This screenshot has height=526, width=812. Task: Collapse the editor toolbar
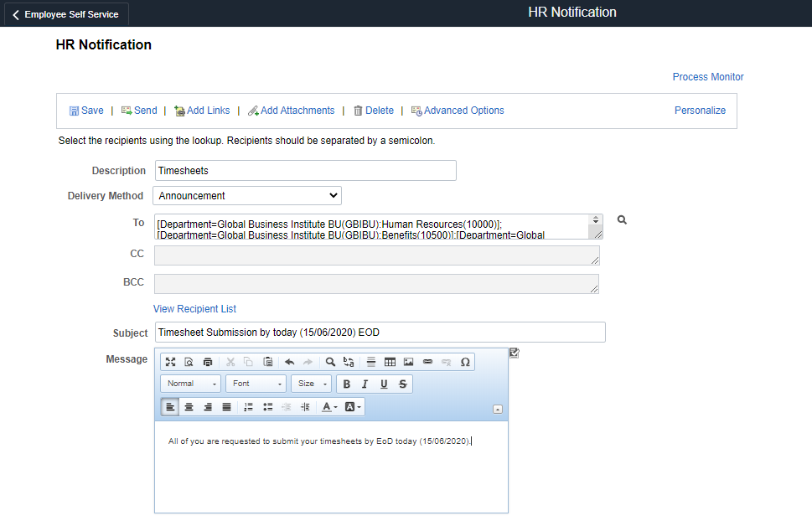497,410
